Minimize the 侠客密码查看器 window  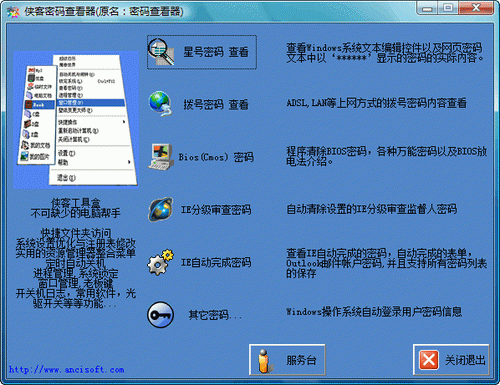428,8
